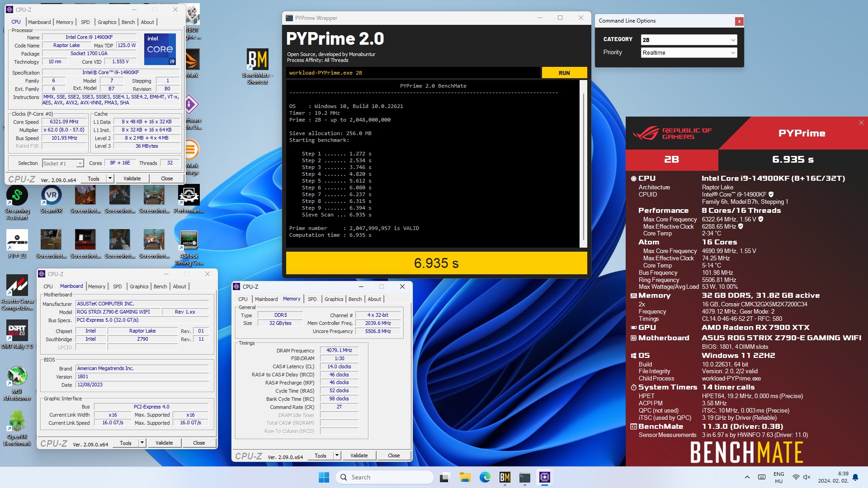Open Microsoft Edge from taskbar
The width and height of the screenshot is (868, 488).
(x=485, y=477)
